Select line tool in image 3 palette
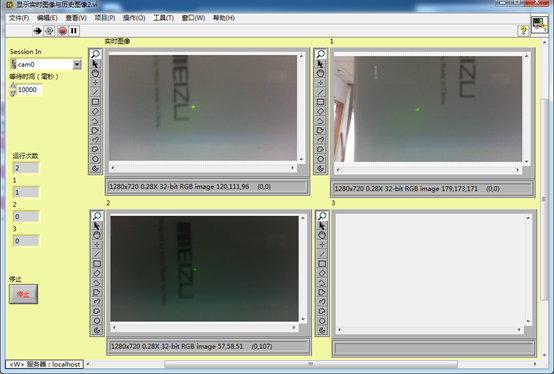554x374 pixels. 322,254
